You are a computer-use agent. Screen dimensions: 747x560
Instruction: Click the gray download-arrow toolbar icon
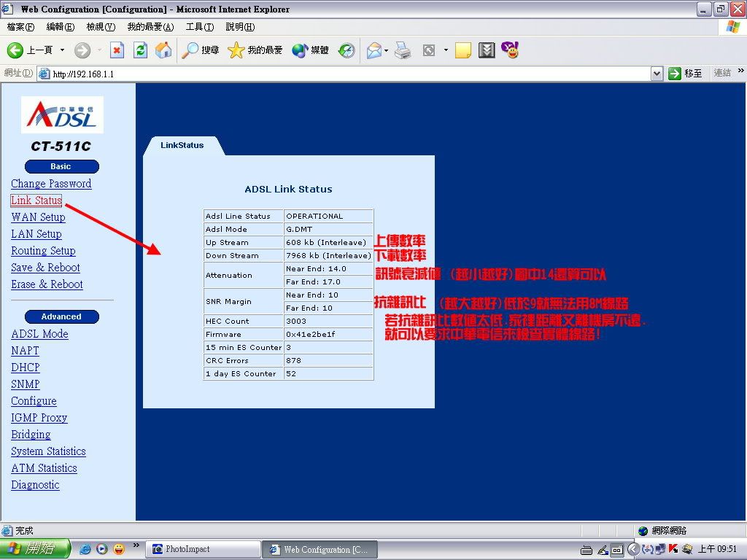coord(487,50)
